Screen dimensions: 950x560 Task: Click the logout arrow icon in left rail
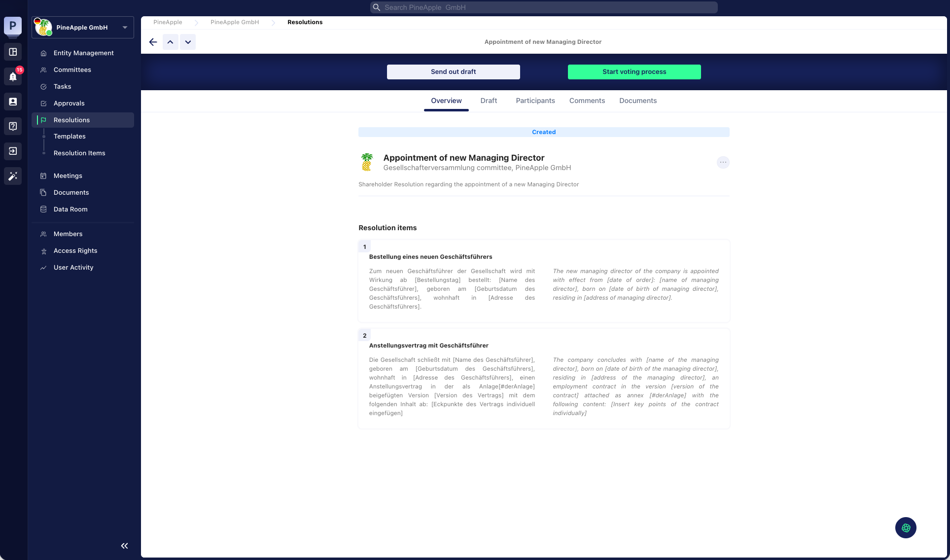pos(13,151)
